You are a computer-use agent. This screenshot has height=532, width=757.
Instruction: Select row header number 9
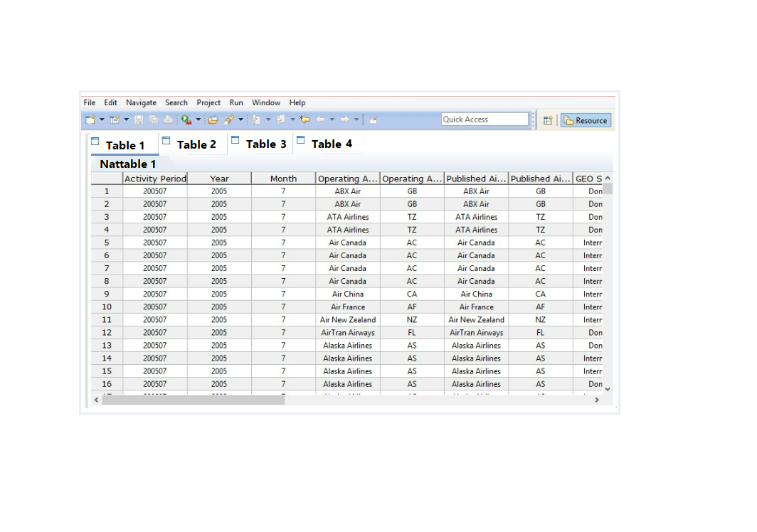[x=107, y=294]
